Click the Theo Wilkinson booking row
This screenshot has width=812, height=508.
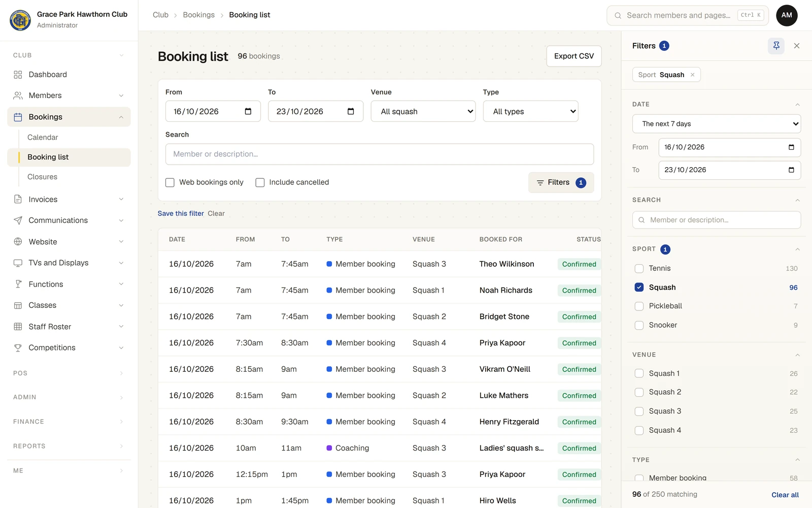point(380,264)
